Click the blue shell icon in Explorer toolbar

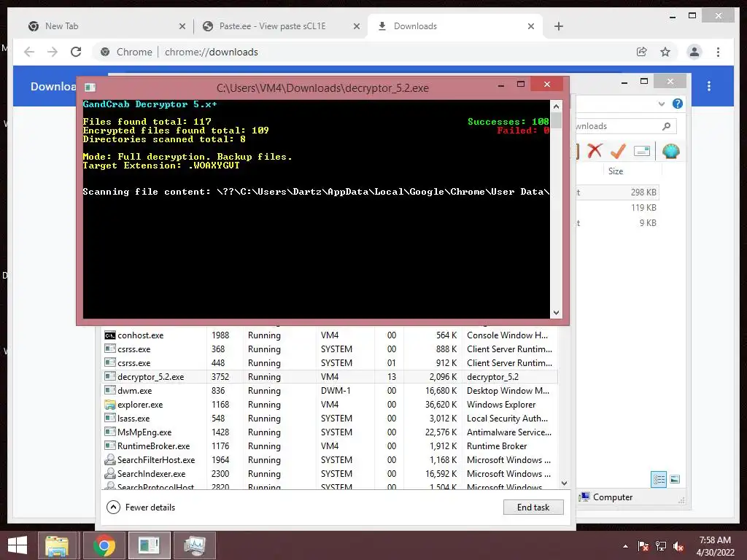tap(670, 152)
